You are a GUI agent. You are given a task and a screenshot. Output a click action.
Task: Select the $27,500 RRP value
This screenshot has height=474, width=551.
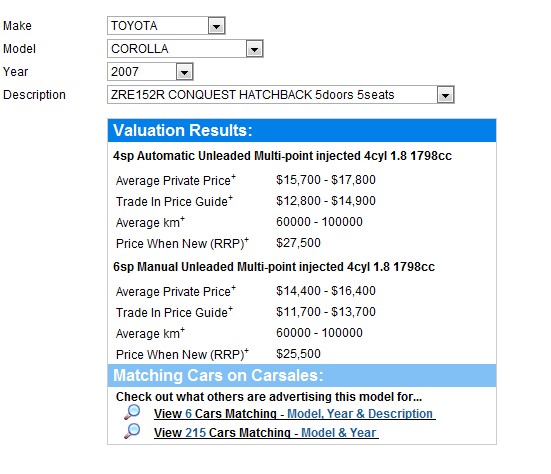tap(298, 243)
